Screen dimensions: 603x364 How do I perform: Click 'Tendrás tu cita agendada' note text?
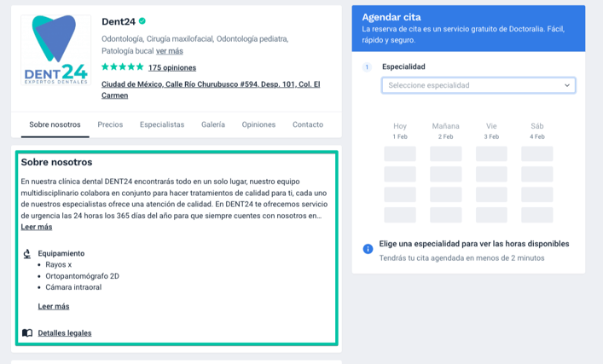[462, 258]
